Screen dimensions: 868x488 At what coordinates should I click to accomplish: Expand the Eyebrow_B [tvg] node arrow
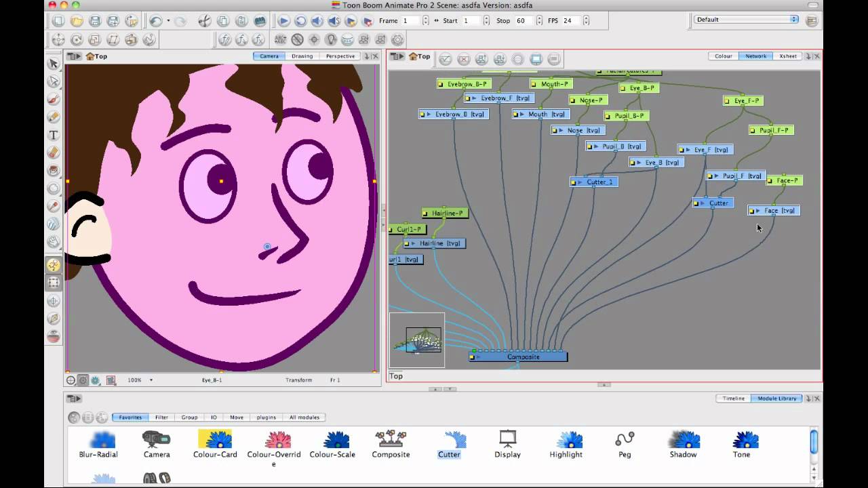click(x=429, y=115)
